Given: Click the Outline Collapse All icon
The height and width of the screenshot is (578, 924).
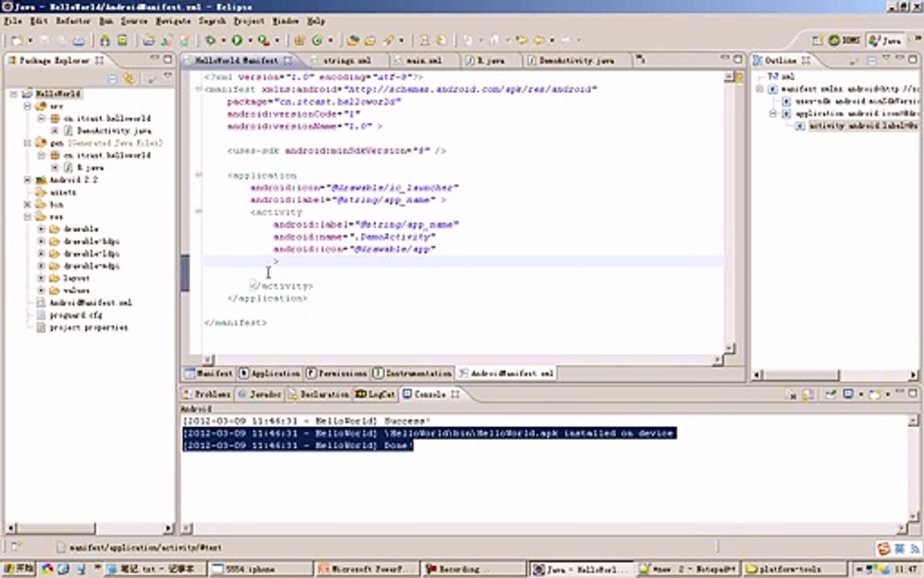Looking at the screenshot, I should (x=872, y=60).
